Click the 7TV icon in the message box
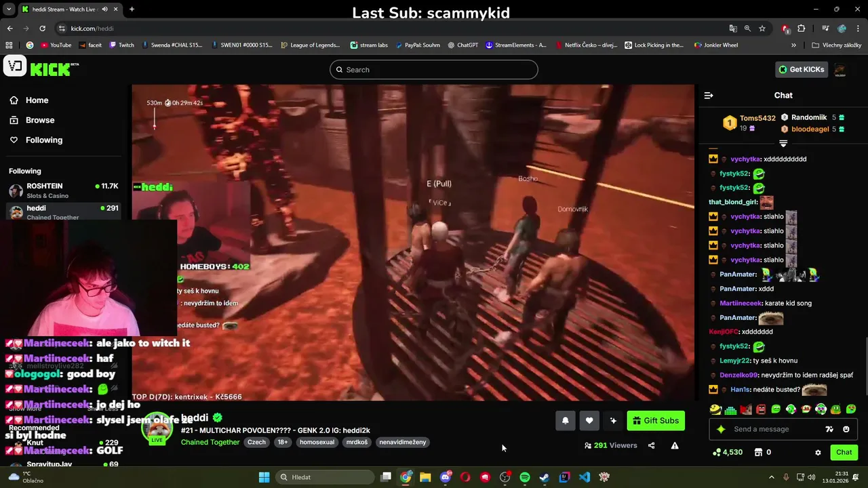 click(829, 429)
